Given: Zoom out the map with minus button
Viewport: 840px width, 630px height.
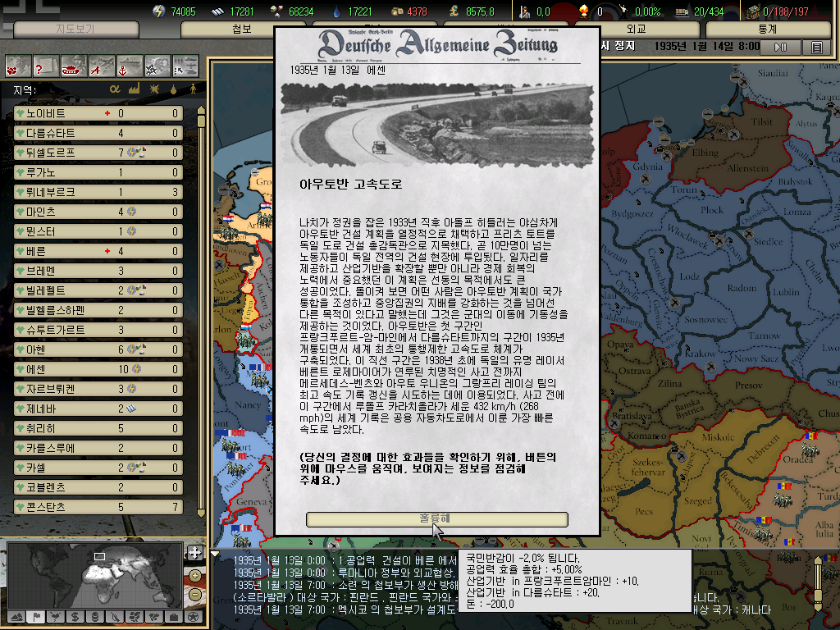Looking at the screenshot, I should (x=195, y=595).
